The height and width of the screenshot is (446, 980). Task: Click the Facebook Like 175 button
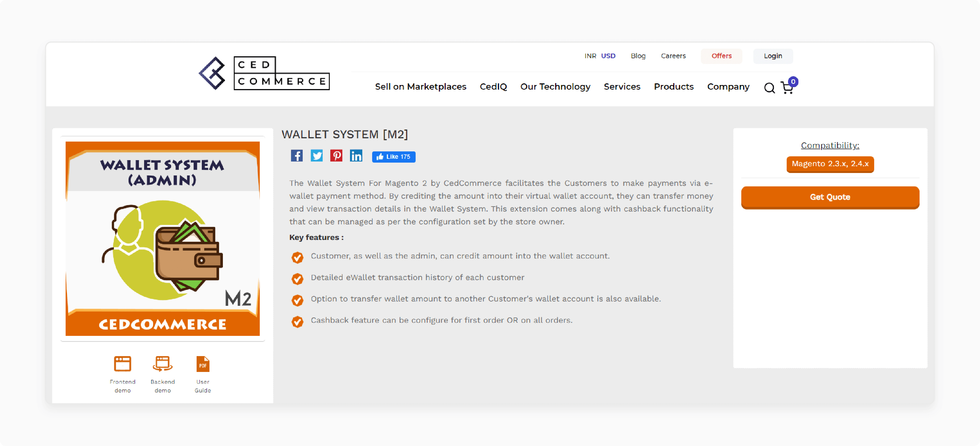(x=394, y=157)
